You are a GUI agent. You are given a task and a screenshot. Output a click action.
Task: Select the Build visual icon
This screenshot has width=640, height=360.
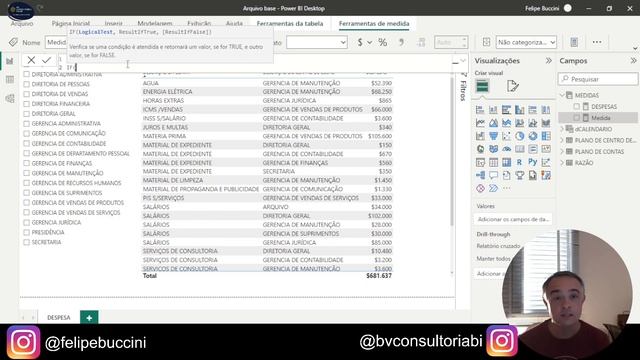point(482,86)
